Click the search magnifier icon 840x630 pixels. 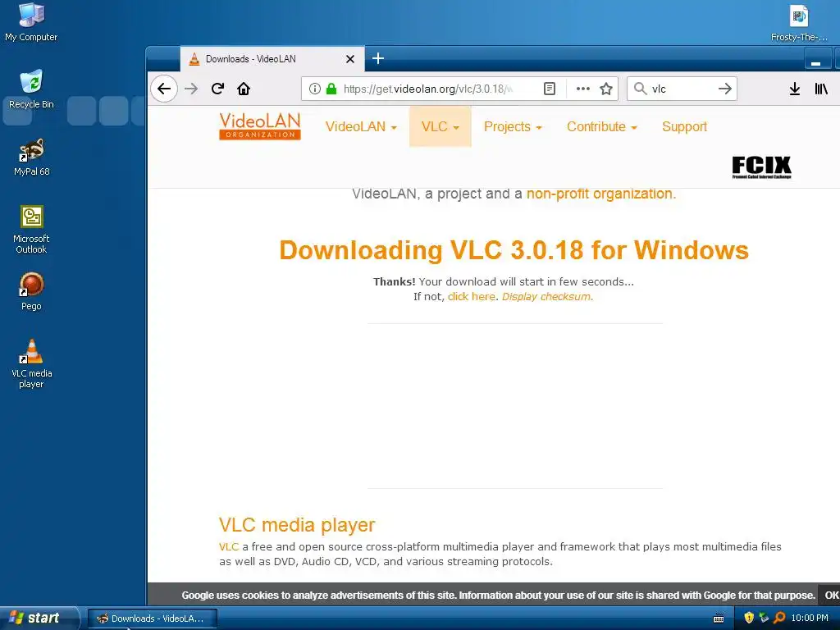click(640, 89)
